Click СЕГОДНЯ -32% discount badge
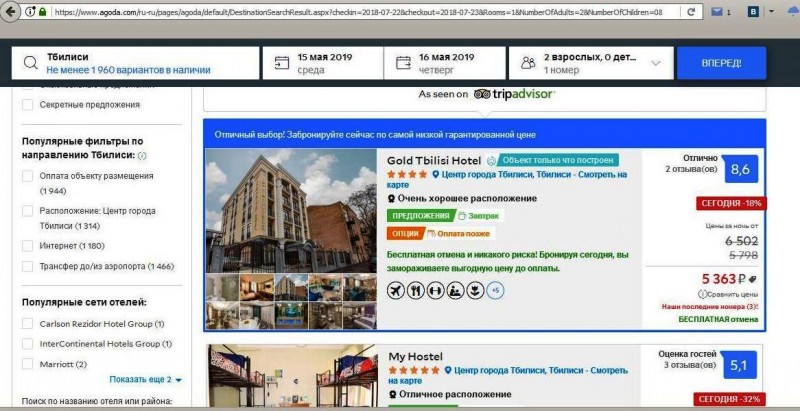Viewport: 800px width, 411px height. [730, 399]
